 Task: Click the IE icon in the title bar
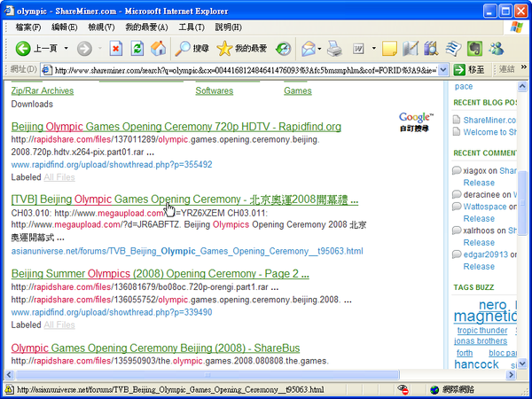pyautogui.click(x=9, y=11)
